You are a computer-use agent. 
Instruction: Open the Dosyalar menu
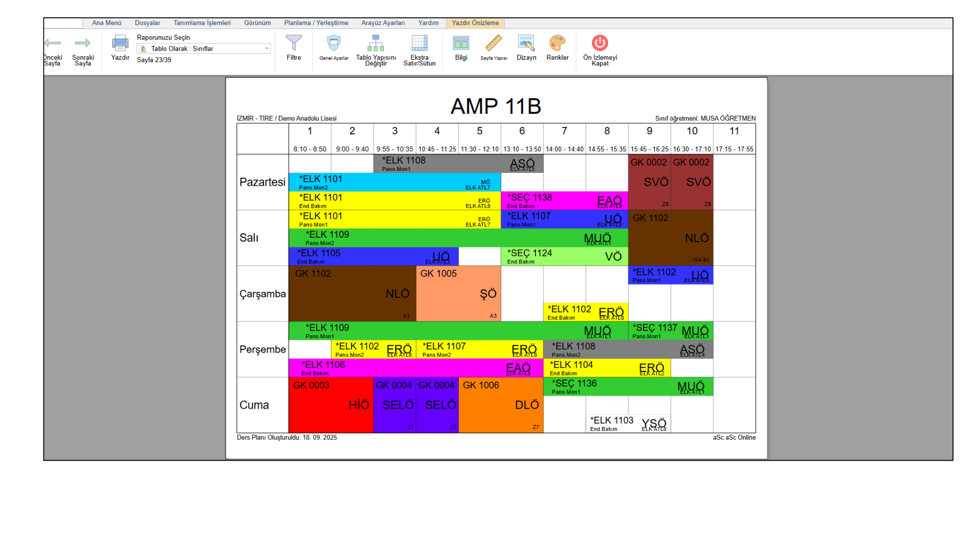[148, 23]
